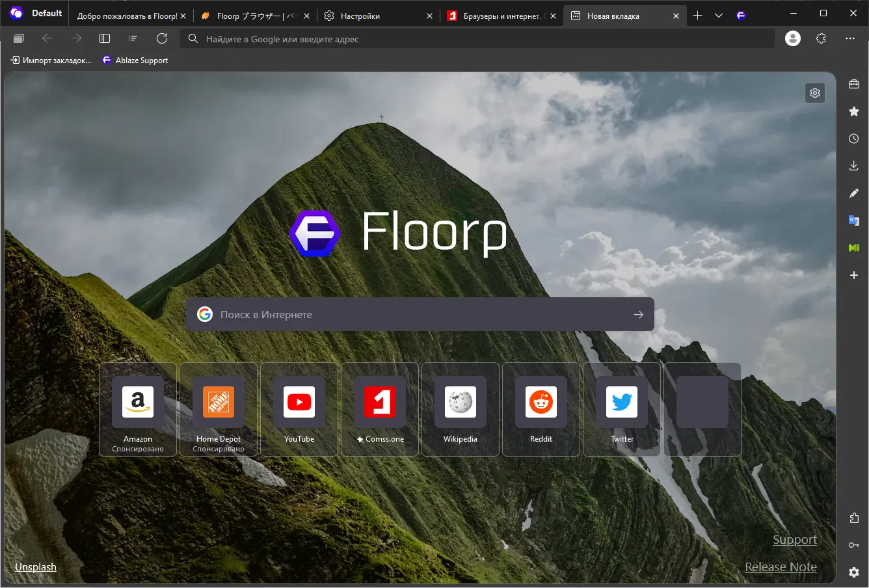Click the extensions puzzle icon in the toolbar

821,38
